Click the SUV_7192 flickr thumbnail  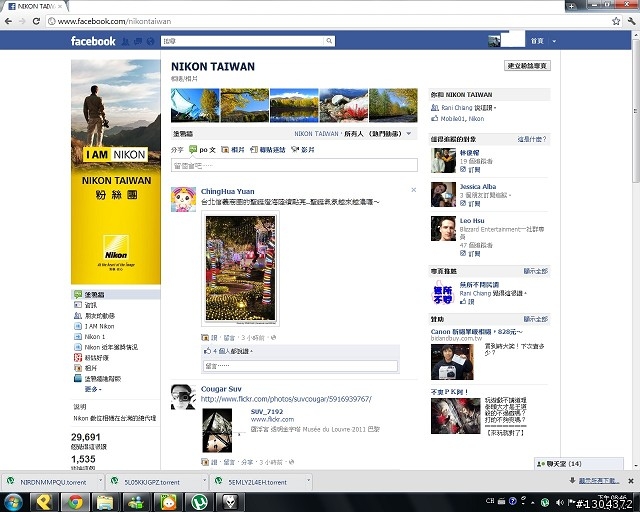coord(218,430)
